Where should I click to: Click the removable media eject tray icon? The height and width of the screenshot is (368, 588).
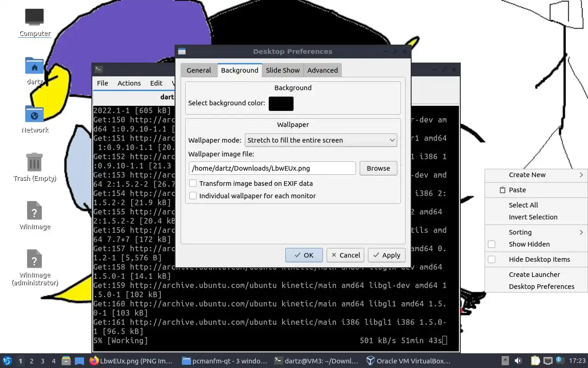click(505, 361)
